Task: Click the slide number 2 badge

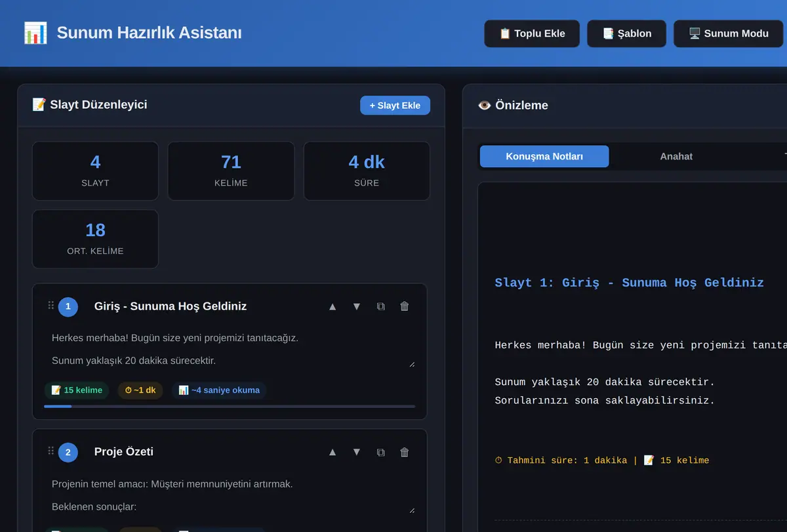Action: tap(68, 452)
